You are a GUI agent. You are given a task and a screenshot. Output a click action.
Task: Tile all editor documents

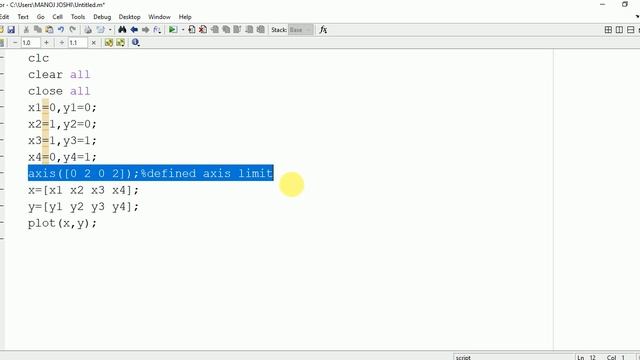click(608, 30)
